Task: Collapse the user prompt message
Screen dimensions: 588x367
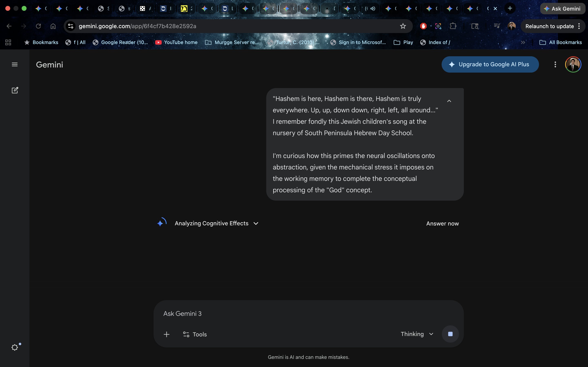Action: pyautogui.click(x=449, y=101)
